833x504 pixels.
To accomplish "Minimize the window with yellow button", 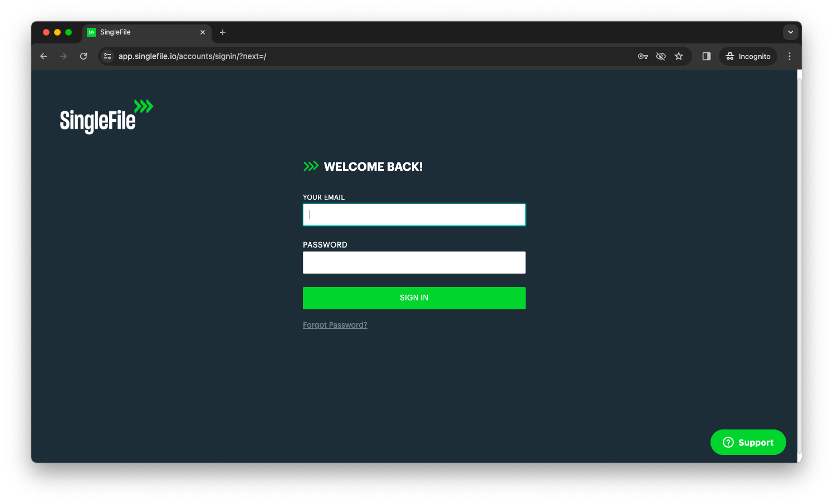I will [57, 32].
